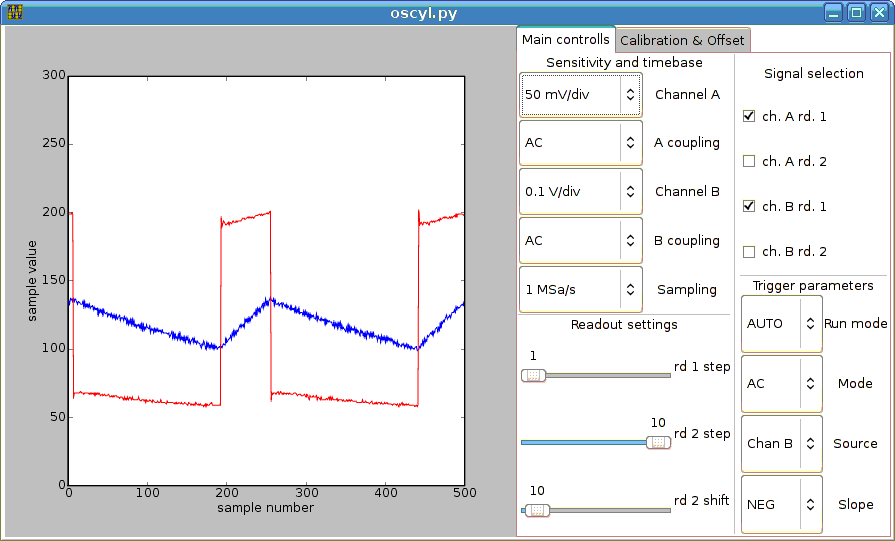
Task: Click the rd 2 shift slider handle
Action: [537, 510]
